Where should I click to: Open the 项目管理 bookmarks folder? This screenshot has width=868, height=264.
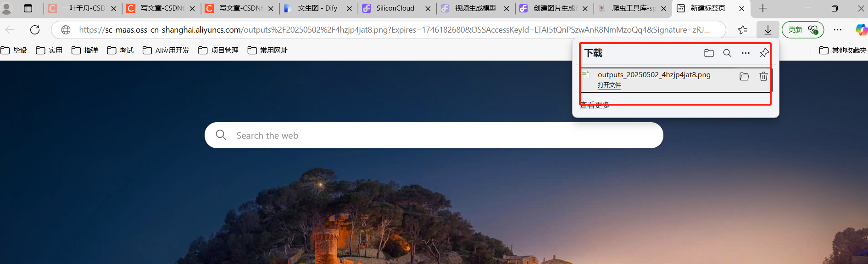[x=218, y=51]
